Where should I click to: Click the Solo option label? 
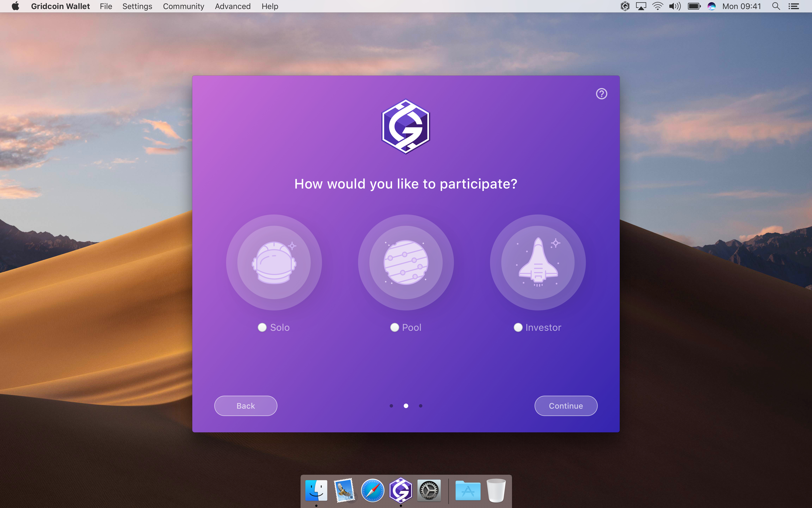point(280,327)
